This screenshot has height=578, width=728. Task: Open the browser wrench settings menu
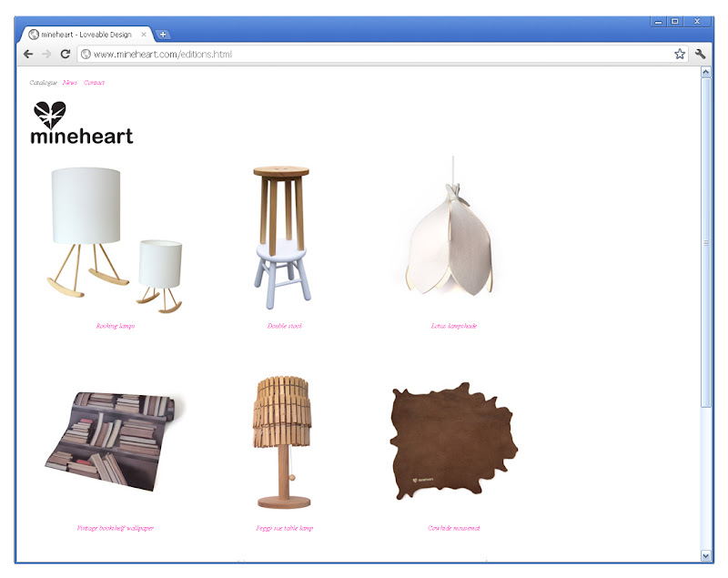[698, 54]
